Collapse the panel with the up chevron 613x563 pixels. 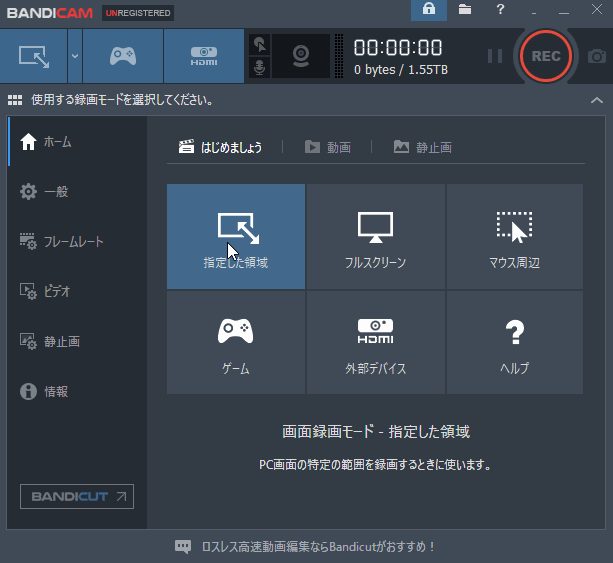click(597, 100)
